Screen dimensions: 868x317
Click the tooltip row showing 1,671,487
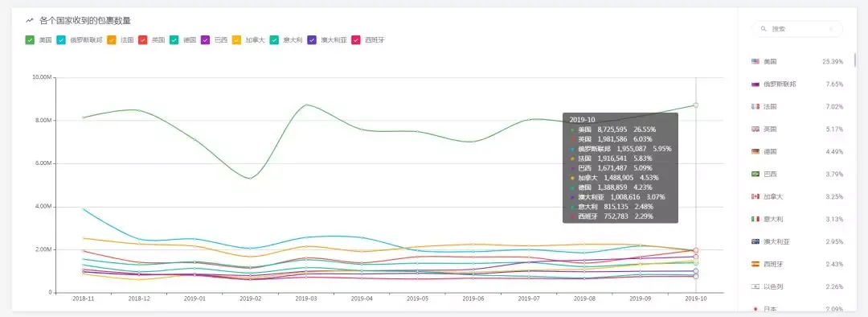(x=611, y=167)
